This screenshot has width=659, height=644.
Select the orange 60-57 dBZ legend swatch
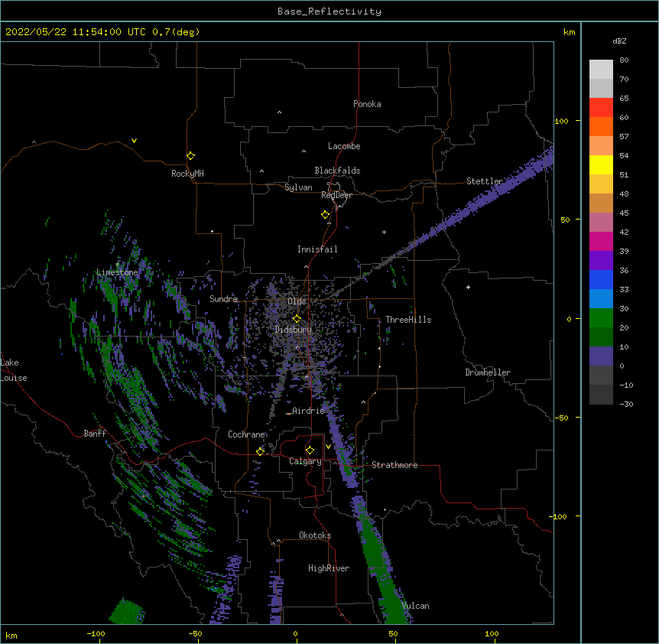pos(601,126)
